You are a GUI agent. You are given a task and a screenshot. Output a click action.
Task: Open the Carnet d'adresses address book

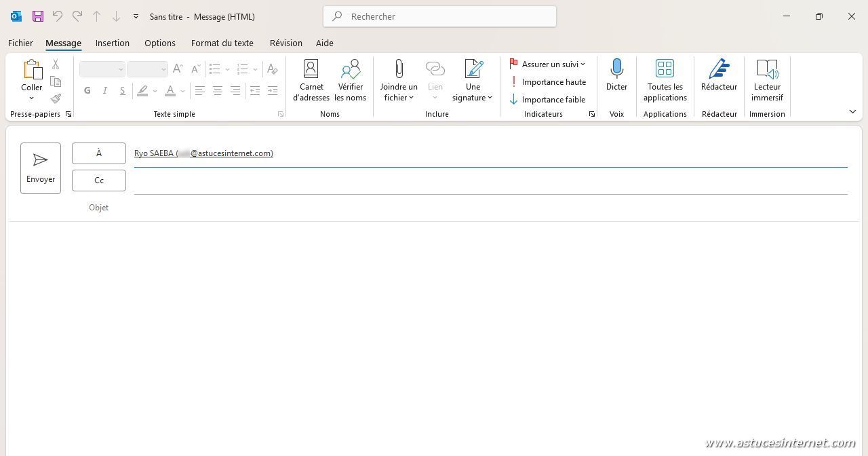pyautogui.click(x=311, y=80)
